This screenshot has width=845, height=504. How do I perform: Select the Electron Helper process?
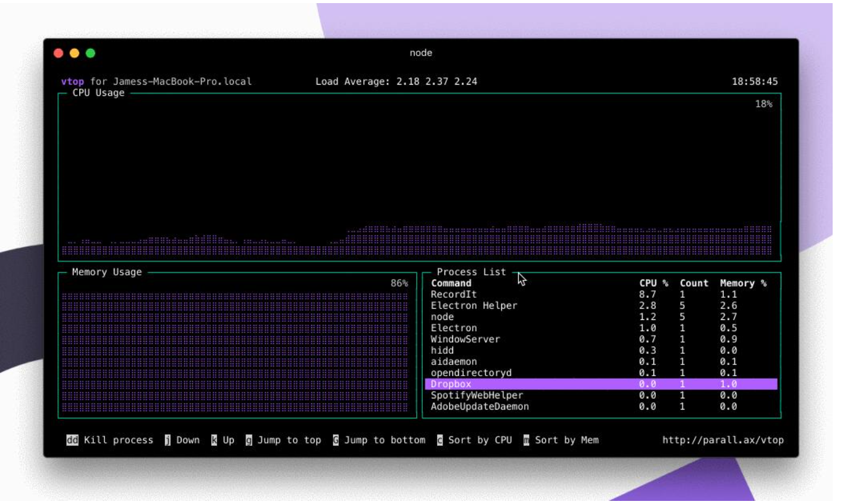pos(474,306)
